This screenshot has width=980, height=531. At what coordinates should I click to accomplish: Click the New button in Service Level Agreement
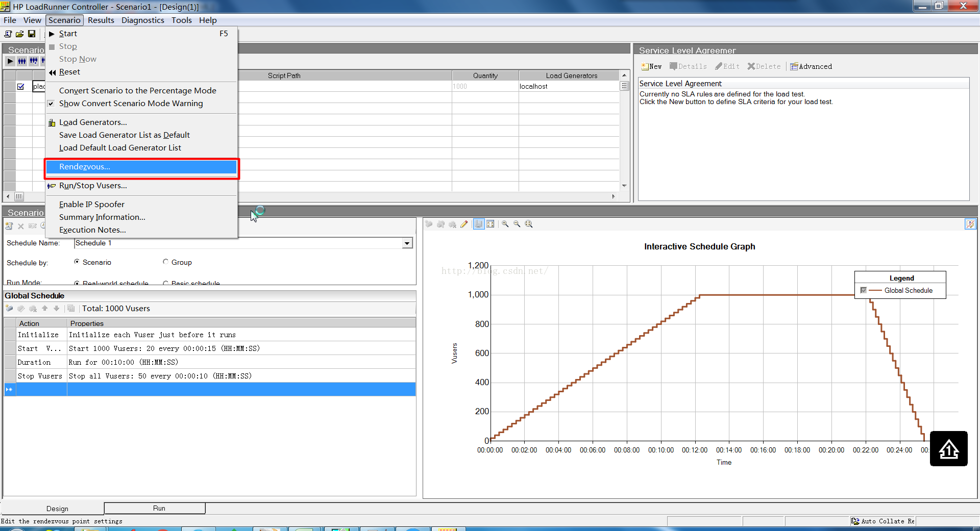click(x=651, y=67)
